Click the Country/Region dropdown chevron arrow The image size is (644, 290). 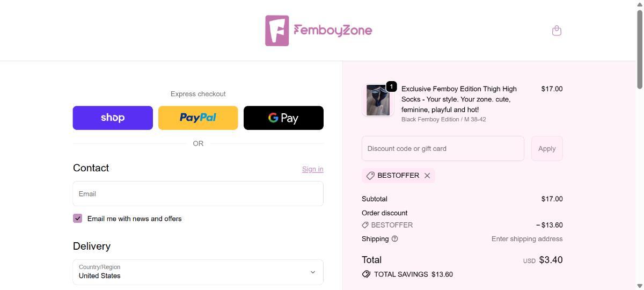coord(313,272)
